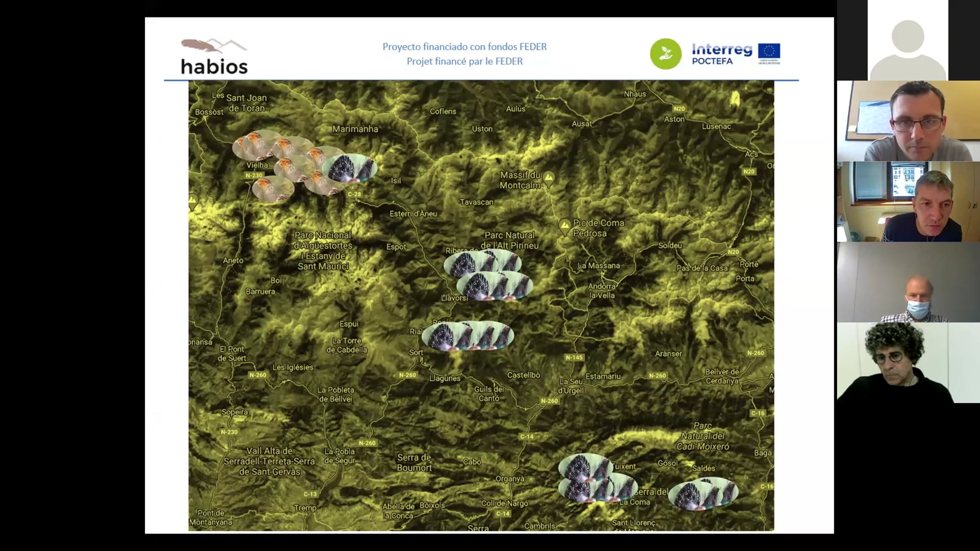This screenshot has width=980, height=551.
Task: Click the 'Projet financé par le FEDER' line
Action: click(465, 61)
